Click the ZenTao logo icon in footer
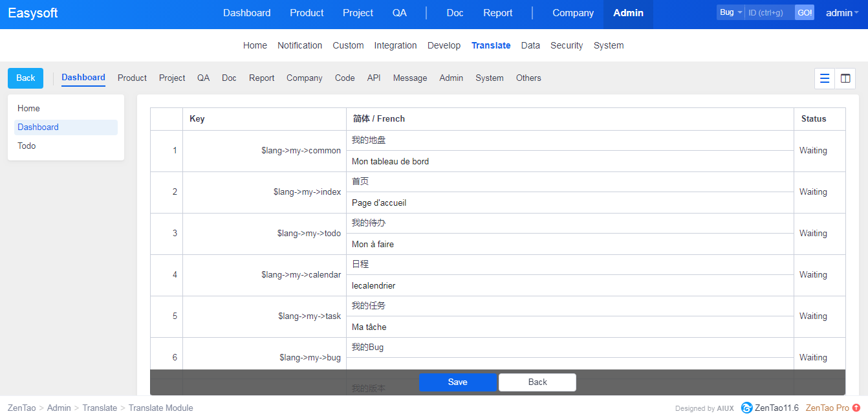868x418 pixels. 746,408
